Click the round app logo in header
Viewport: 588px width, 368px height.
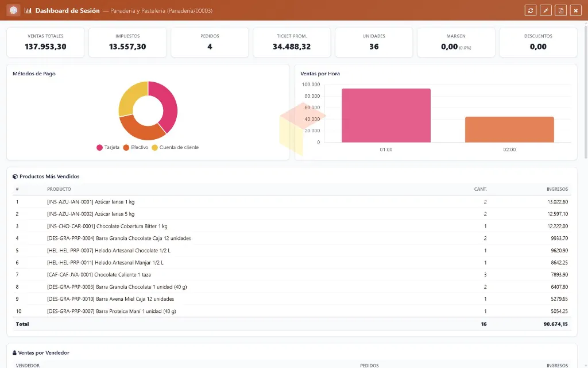click(x=13, y=10)
